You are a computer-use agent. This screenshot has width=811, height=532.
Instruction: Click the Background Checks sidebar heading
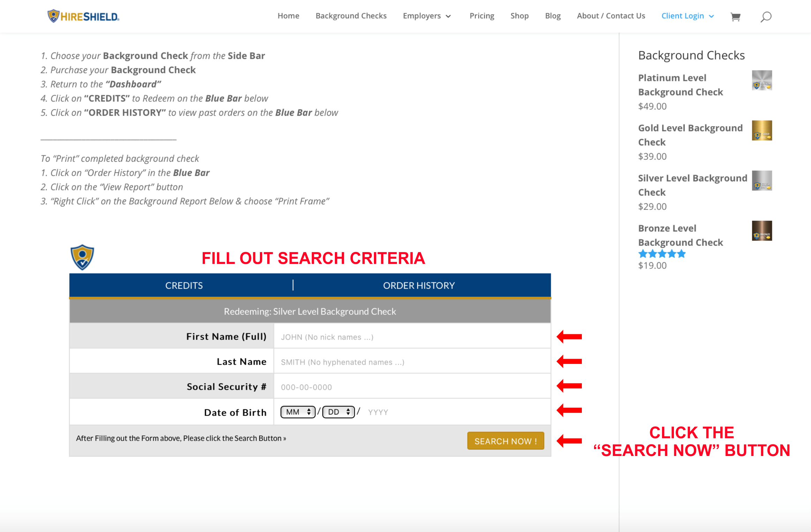click(x=691, y=55)
